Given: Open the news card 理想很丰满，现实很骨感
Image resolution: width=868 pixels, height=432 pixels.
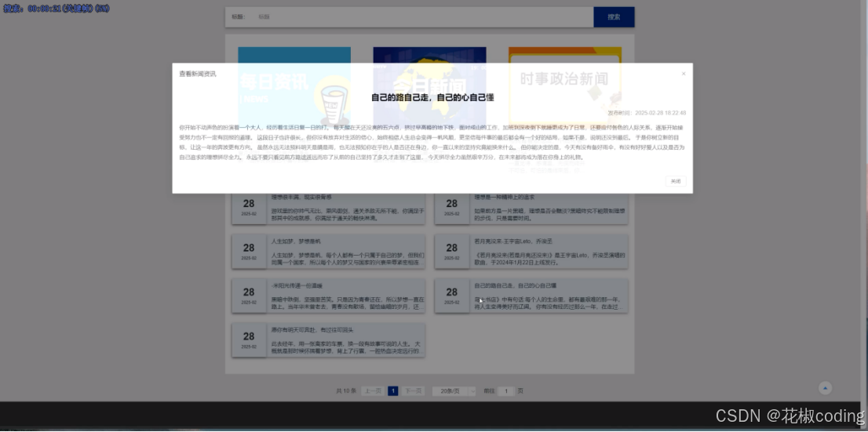Looking at the screenshot, I should 328,208.
